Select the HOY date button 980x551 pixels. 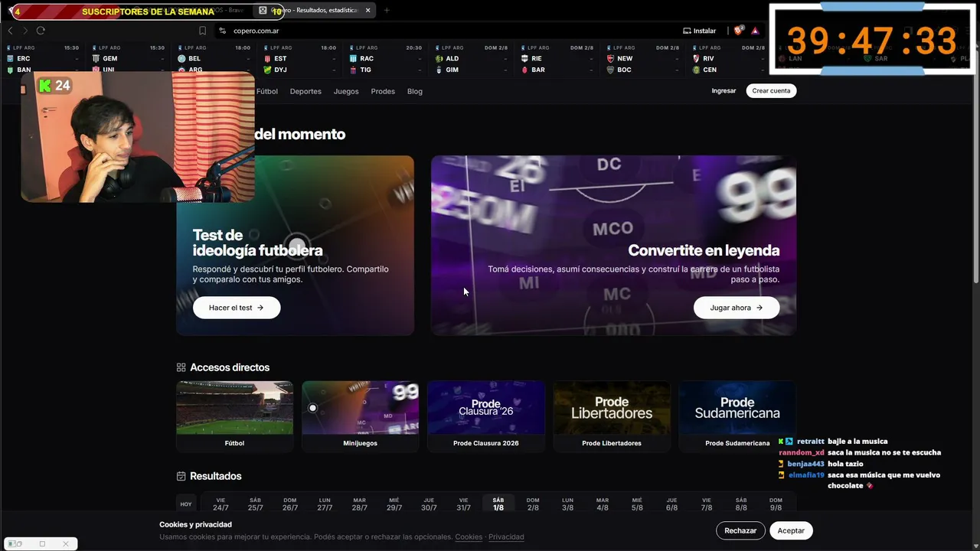point(186,504)
